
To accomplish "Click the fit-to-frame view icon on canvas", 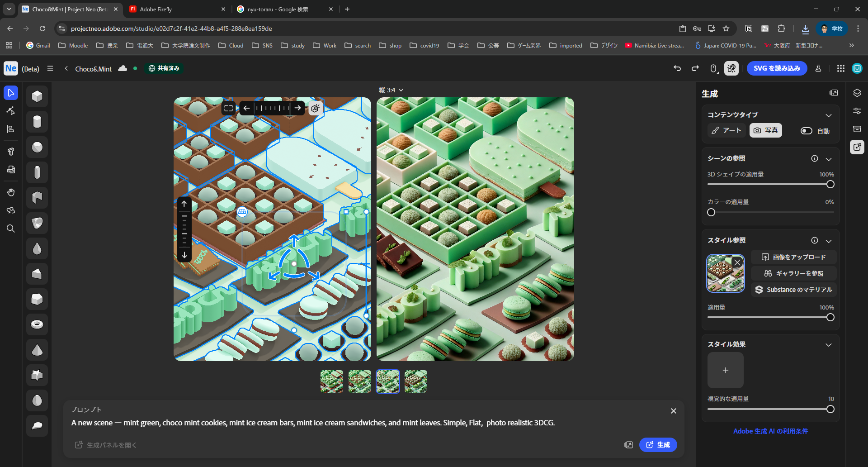I will 229,108.
